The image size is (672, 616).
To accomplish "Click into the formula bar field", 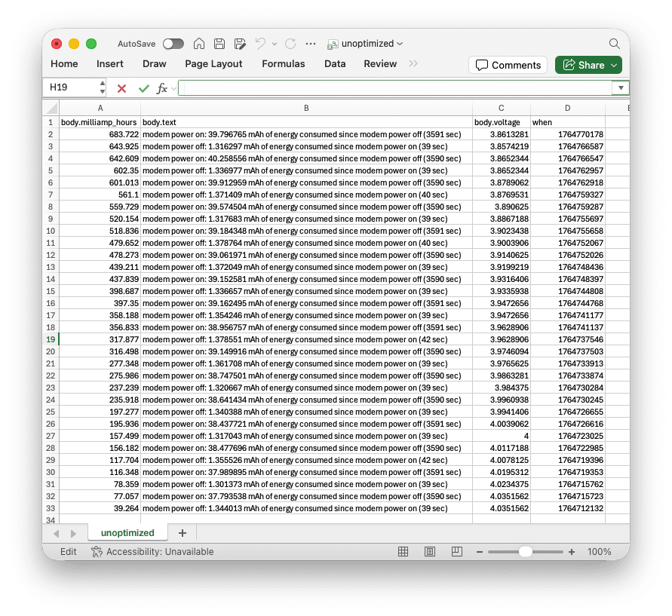I will 395,87.
